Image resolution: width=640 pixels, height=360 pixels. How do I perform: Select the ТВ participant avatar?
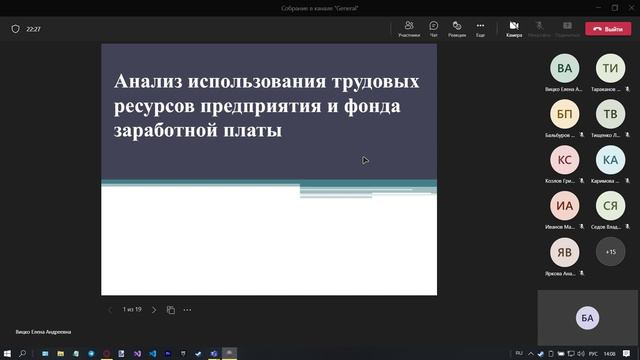coord(610,114)
